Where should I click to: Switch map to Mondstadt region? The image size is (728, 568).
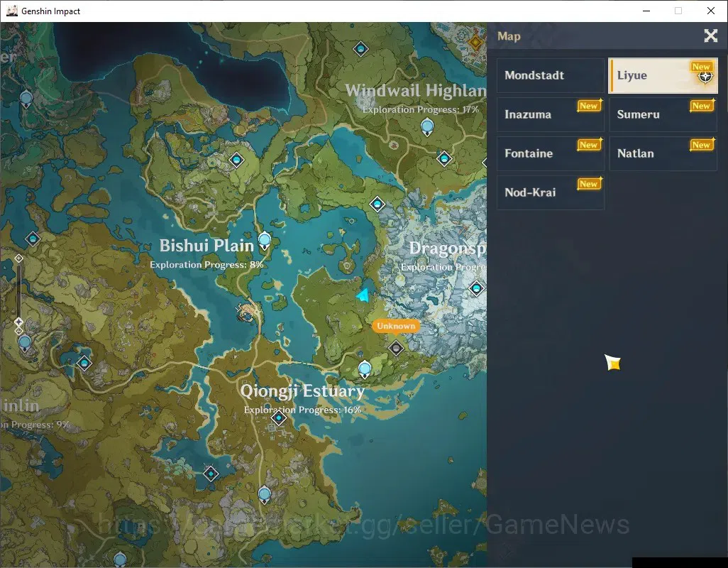[x=551, y=75]
